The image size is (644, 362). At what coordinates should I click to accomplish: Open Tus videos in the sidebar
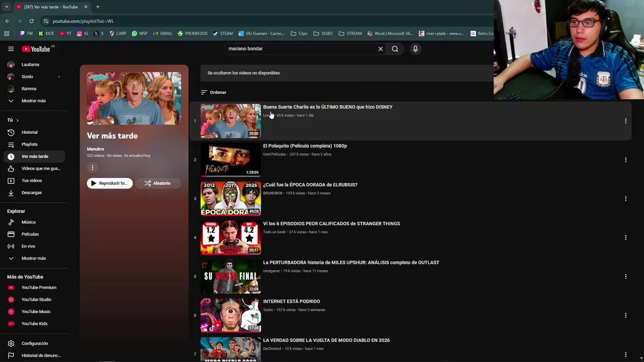click(x=31, y=180)
